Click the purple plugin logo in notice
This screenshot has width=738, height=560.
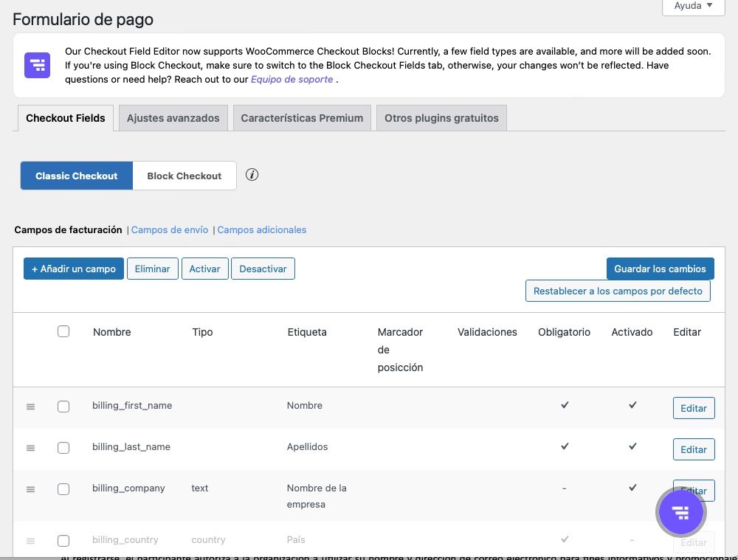pos(37,65)
